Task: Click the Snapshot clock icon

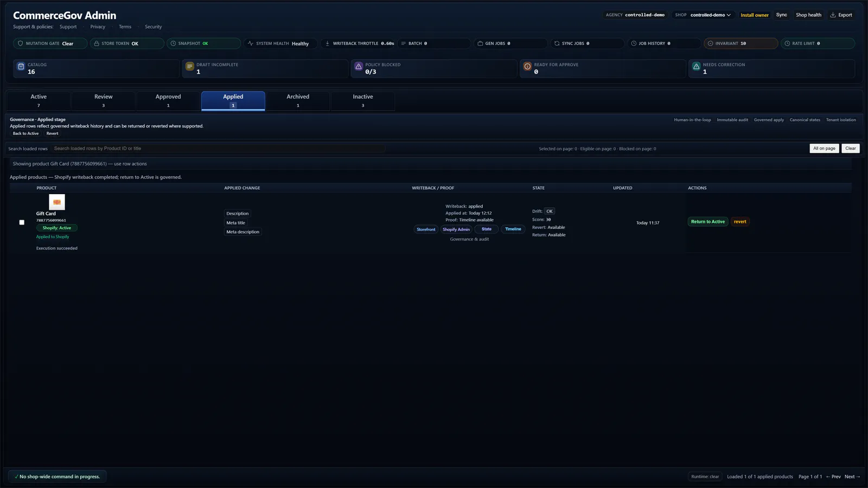Action: [x=173, y=43]
